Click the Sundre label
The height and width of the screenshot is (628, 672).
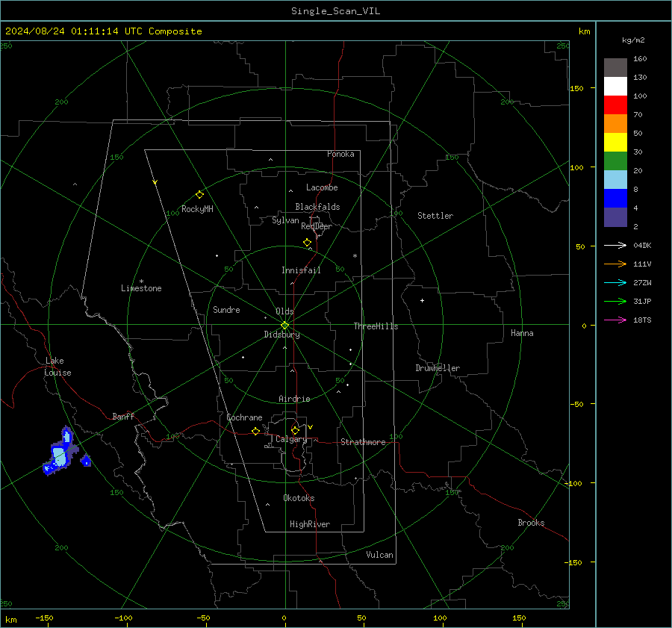pyautogui.click(x=226, y=309)
